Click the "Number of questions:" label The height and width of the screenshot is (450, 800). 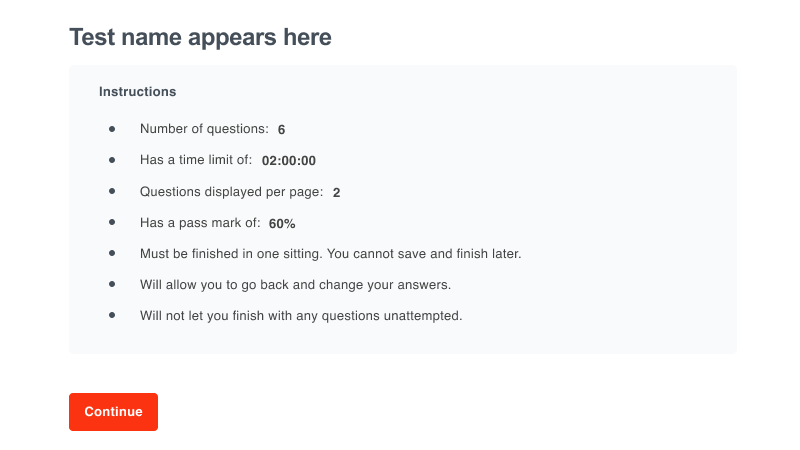click(x=204, y=129)
